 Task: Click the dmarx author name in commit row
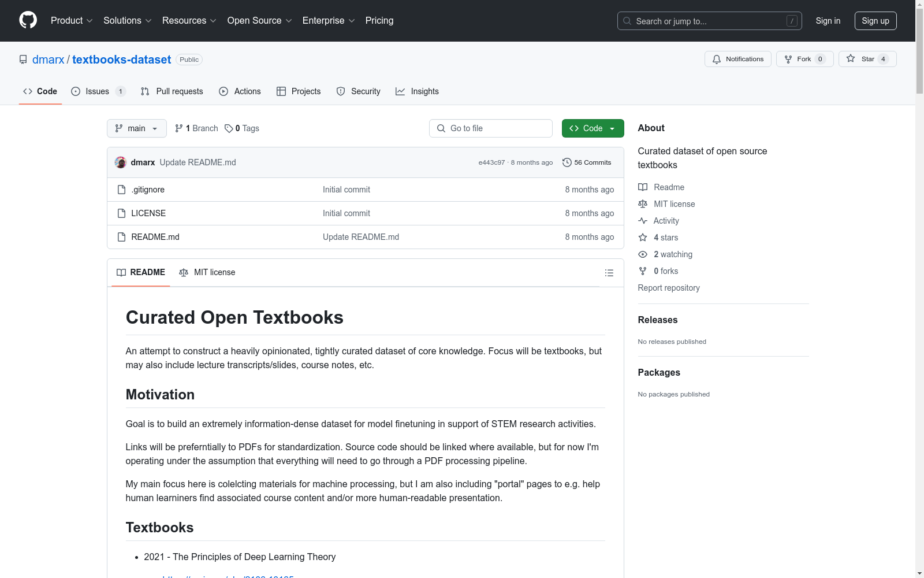(x=143, y=162)
